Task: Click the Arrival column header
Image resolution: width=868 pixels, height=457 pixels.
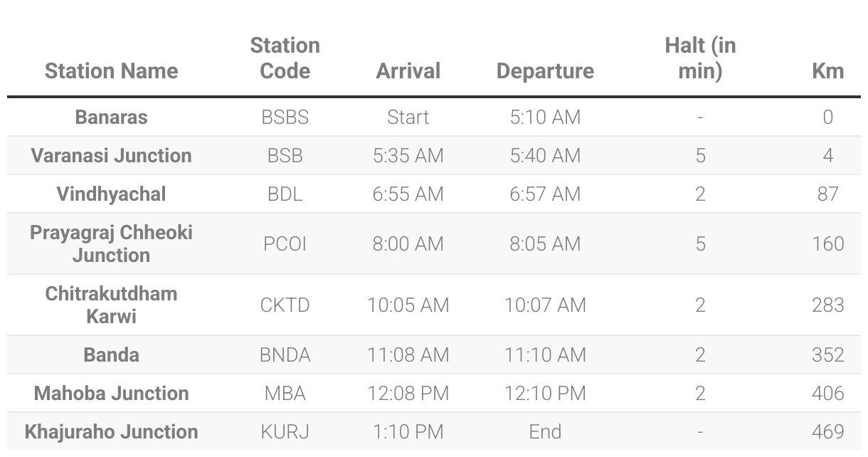Action: click(x=408, y=71)
